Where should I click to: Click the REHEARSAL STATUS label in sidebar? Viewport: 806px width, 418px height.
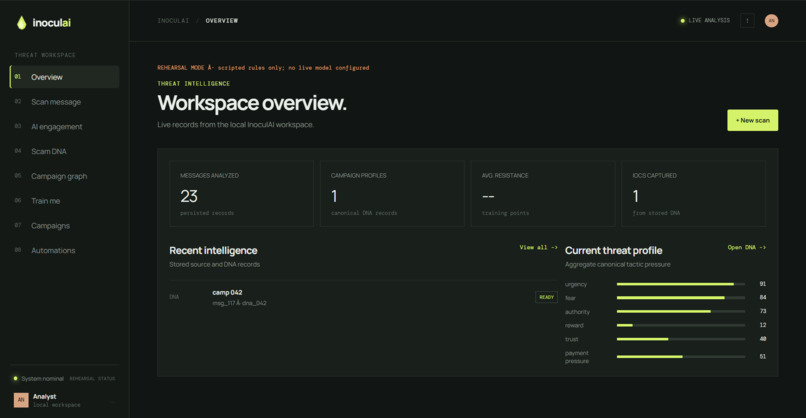coord(93,378)
